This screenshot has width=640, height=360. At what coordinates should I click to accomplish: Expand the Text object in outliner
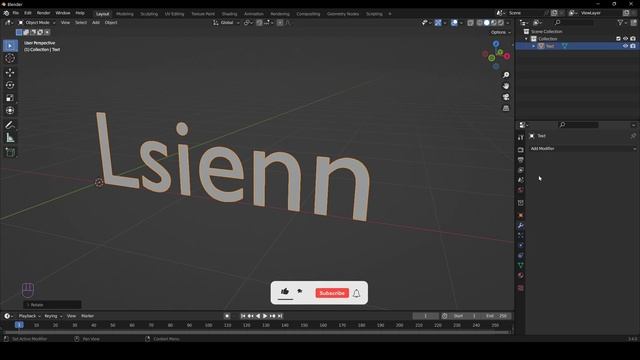pos(533,46)
